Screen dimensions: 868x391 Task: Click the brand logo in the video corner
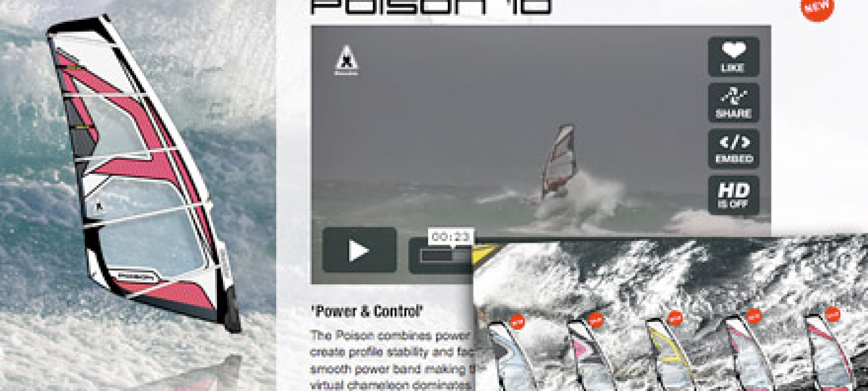tap(346, 60)
